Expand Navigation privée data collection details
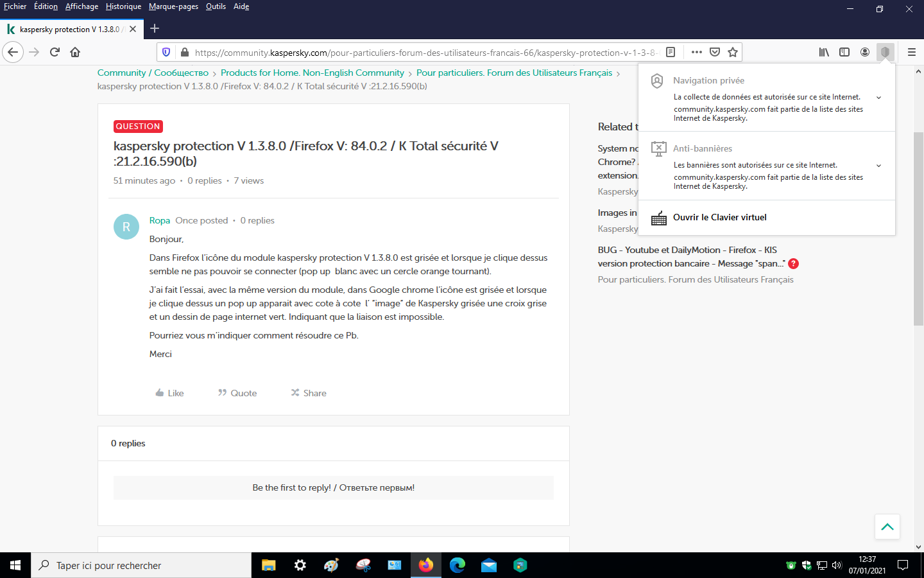Image resolution: width=924 pixels, height=578 pixels. click(x=878, y=98)
